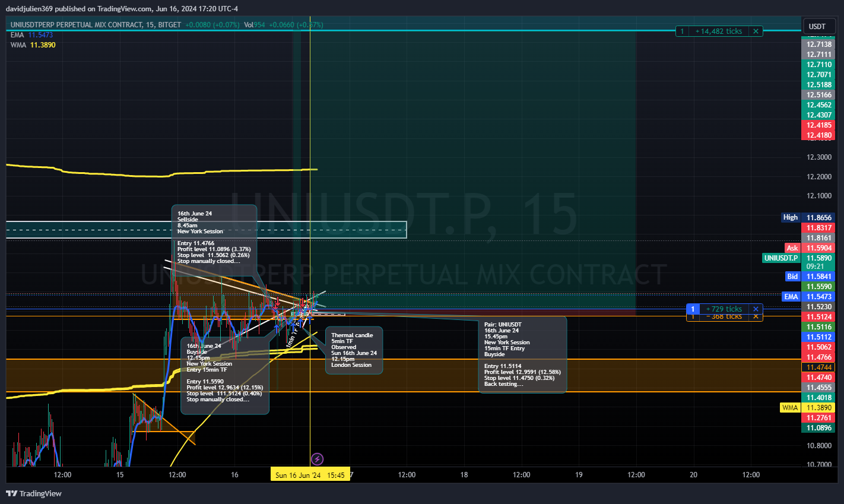Click quantity 1 on take-profit order
This screenshot has height=504, width=844.
pos(682,31)
